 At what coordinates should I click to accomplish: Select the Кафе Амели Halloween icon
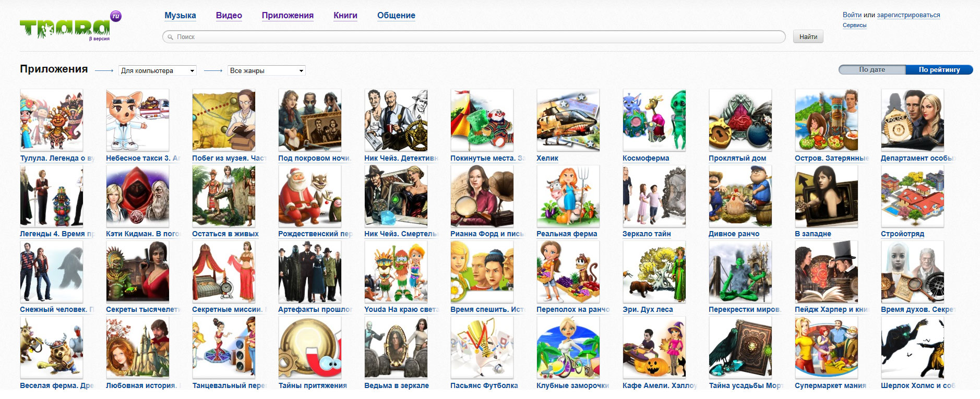[x=654, y=347]
